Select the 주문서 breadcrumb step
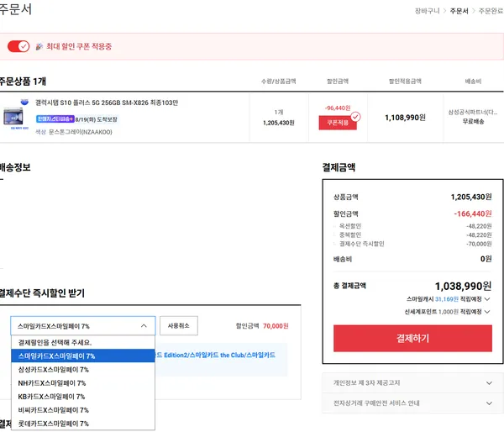This screenshot has height=432, width=504. point(459,11)
